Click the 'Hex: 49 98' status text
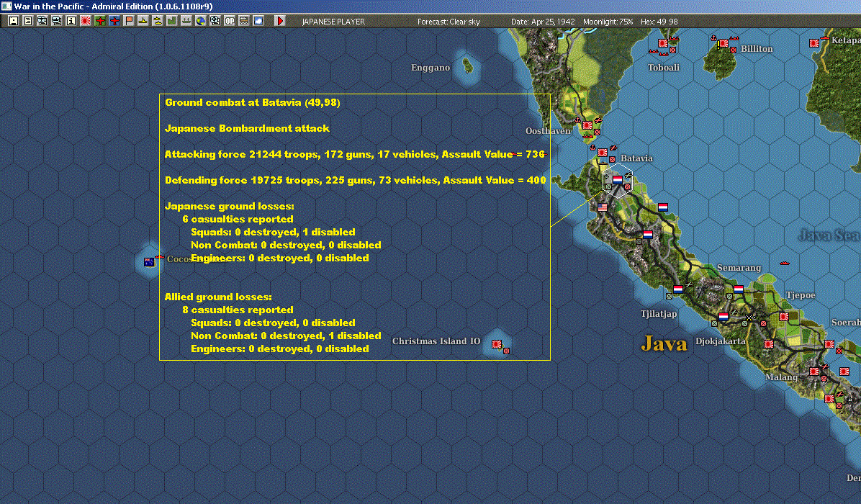The image size is (861, 504). (659, 22)
